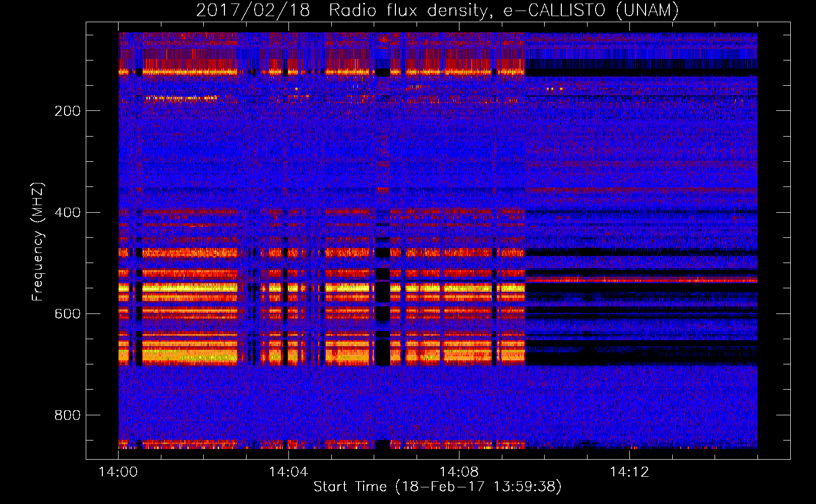
Task: Click the '14:08' time tick label
Action: [x=459, y=472]
